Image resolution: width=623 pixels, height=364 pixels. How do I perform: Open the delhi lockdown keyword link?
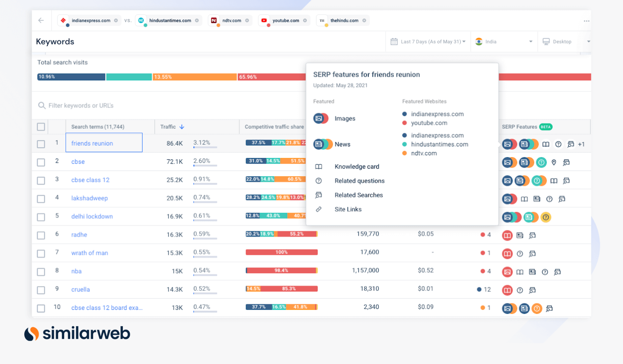pos(92,216)
